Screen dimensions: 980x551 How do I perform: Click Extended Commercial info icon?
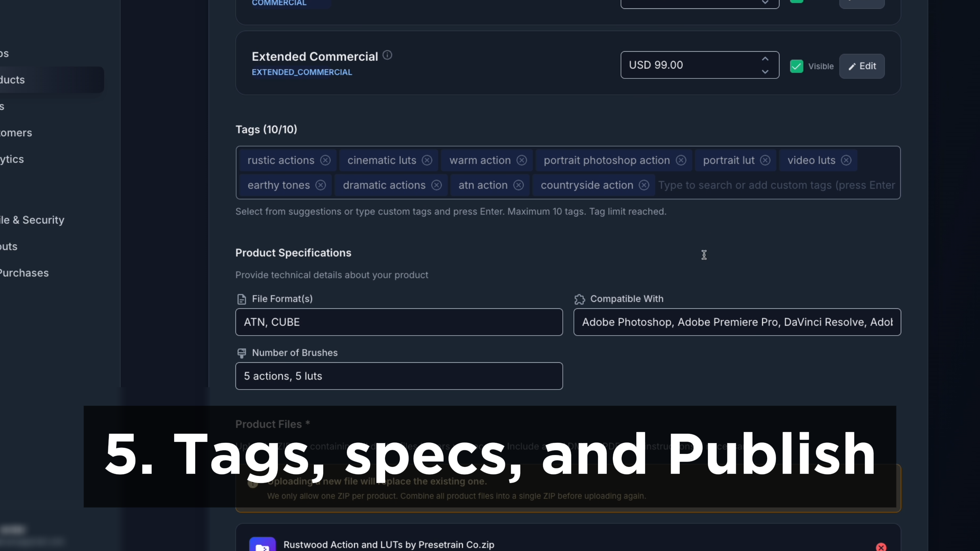coord(387,55)
